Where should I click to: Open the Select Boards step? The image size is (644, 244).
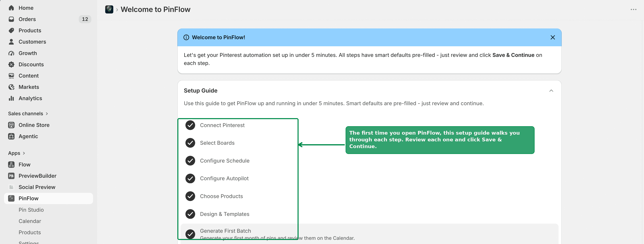pyautogui.click(x=217, y=143)
